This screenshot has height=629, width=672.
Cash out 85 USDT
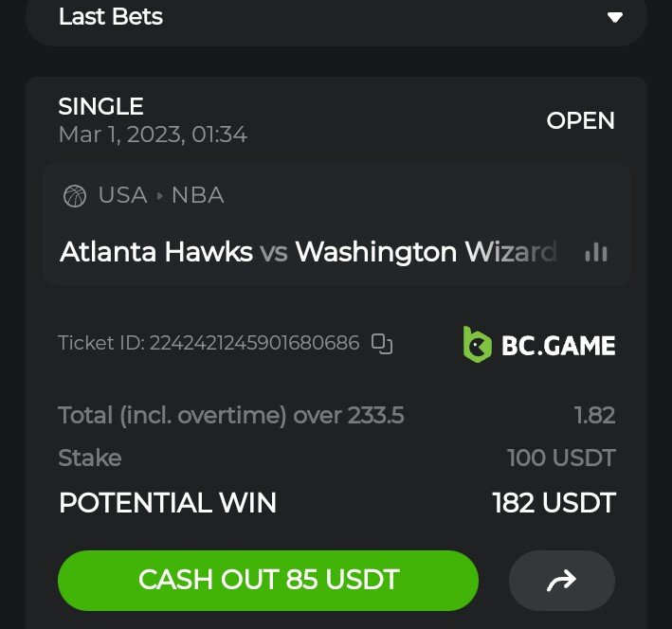[268, 581]
